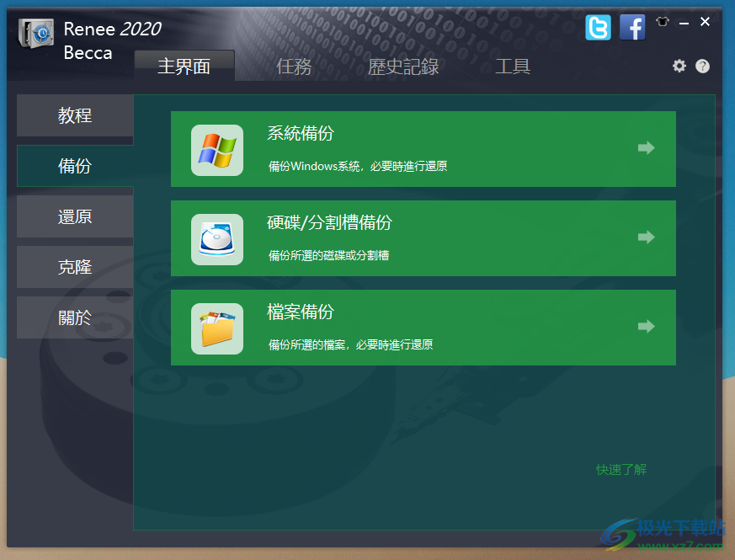Click the hard disk icon for 硬碟/分割槽備份
Image resolution: width=735 pixels, height=560 pixels.
(217, 239)
